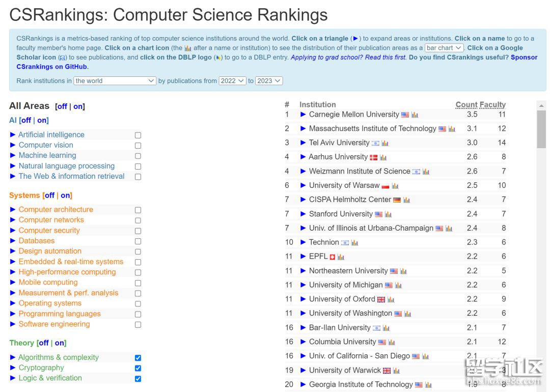Viewport: 550px width, 392px height.
Task: Open the Embedded & real-time systems link
Action: [x=71, y=262]
